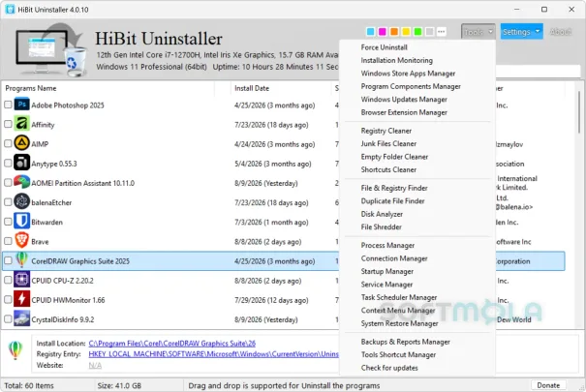Tick the Anytype 0.55.3 checkbox

(8, 164)
